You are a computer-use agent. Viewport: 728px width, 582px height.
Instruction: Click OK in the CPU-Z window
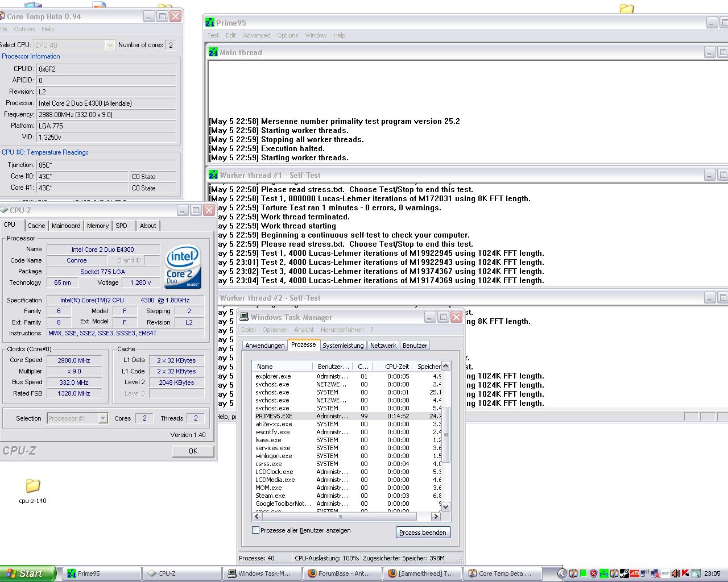pos(193,451)
